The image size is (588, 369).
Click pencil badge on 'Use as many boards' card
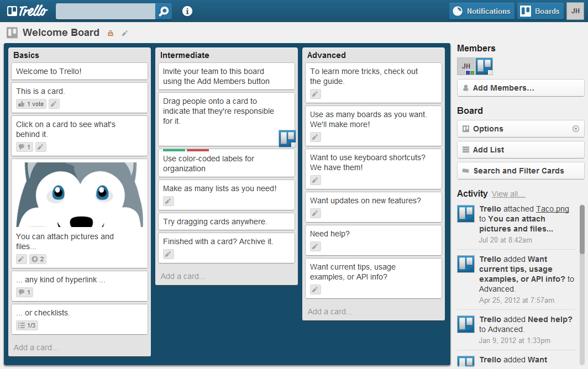point(316,137)
